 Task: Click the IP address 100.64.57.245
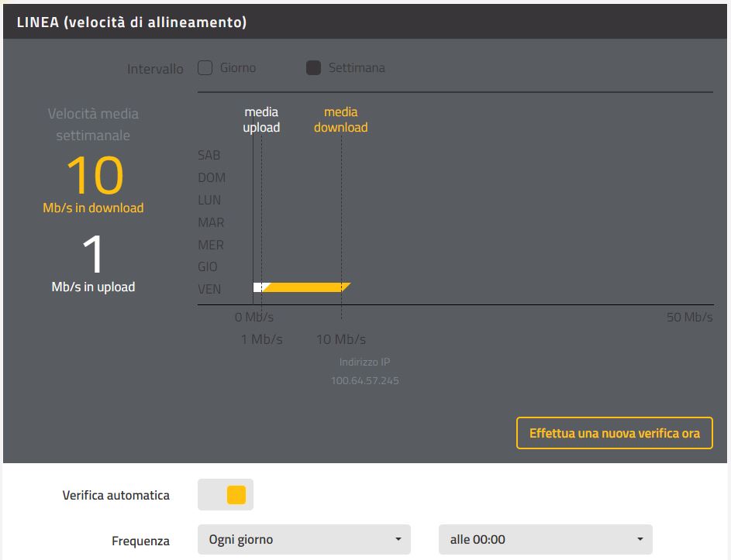pos(365,380)
